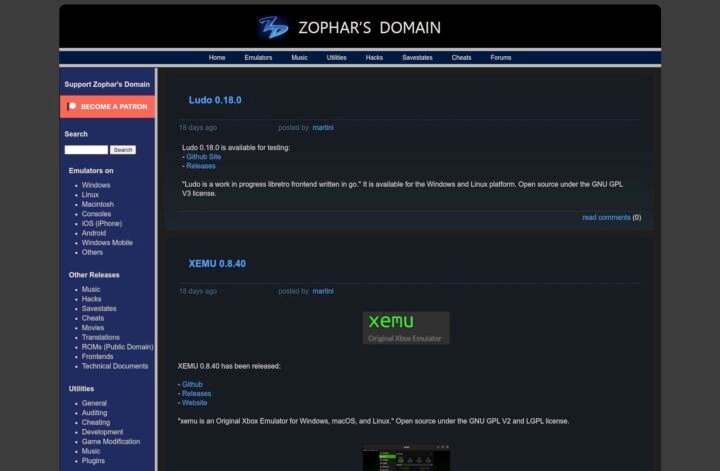The height and width of the screenshot is (471, 720).
Task: Open the Cheats nav menu item
Action: (461, 58)
